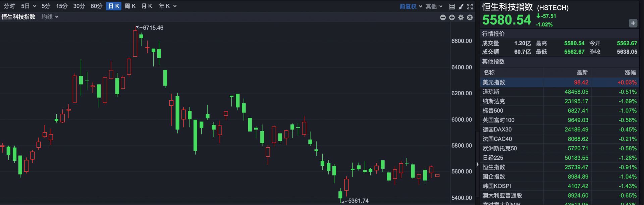The width and height of the screenshot is (644, 205).
Task: Collapse the right side panel arrow
Action: 477,164
